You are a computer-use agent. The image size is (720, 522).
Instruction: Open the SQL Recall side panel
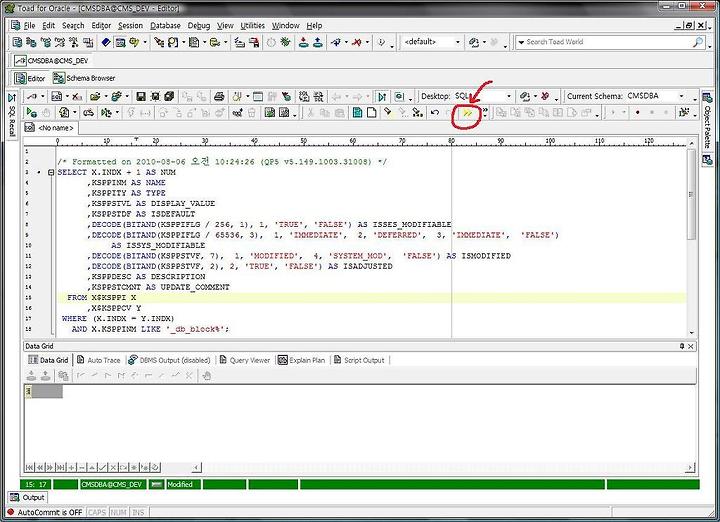coord(12,115)
